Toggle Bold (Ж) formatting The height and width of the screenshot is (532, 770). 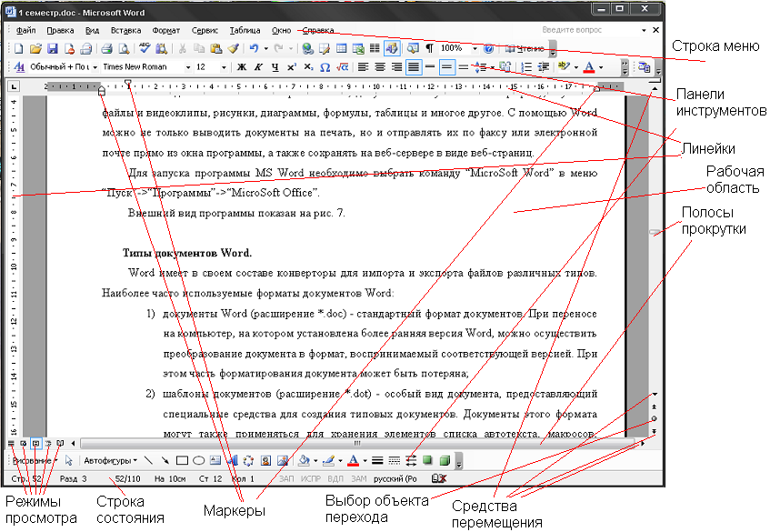point(242,67)
